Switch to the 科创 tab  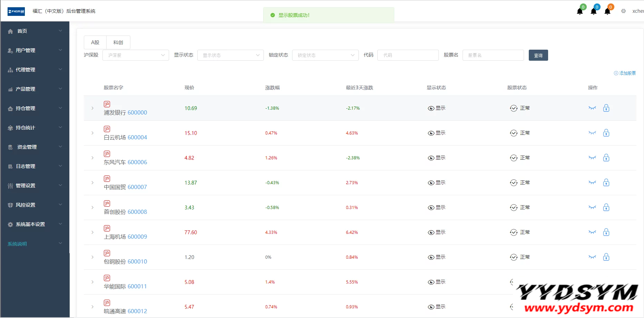coord(118,42)
